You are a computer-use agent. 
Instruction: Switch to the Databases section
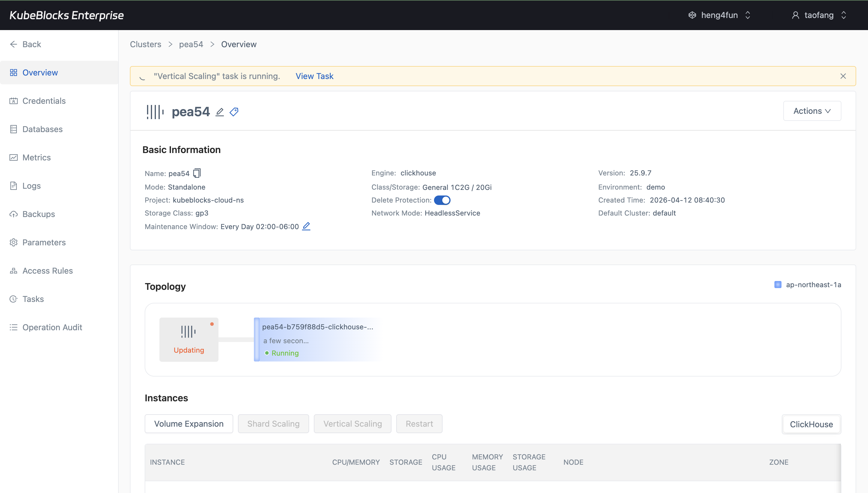coord(14,129)
